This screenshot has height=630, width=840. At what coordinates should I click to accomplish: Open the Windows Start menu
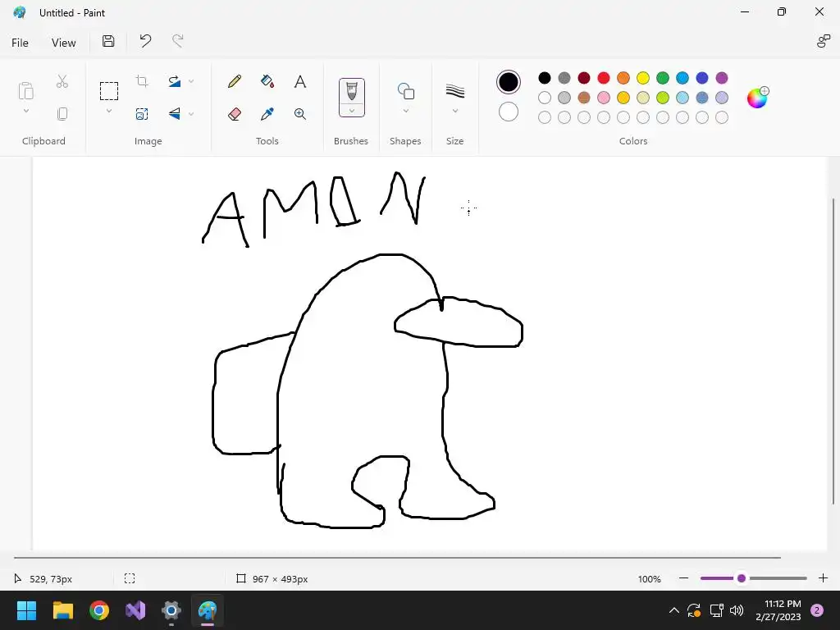coord(26,610)
